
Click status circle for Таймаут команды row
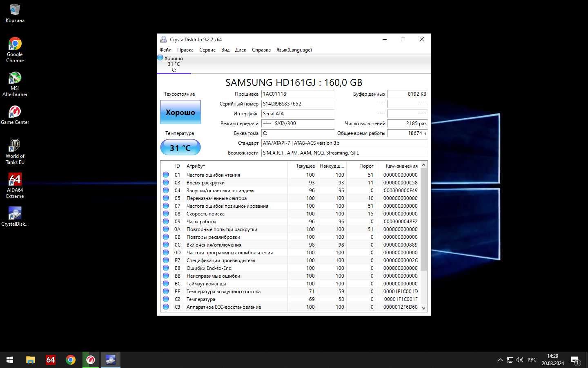(x=166, y=283)
